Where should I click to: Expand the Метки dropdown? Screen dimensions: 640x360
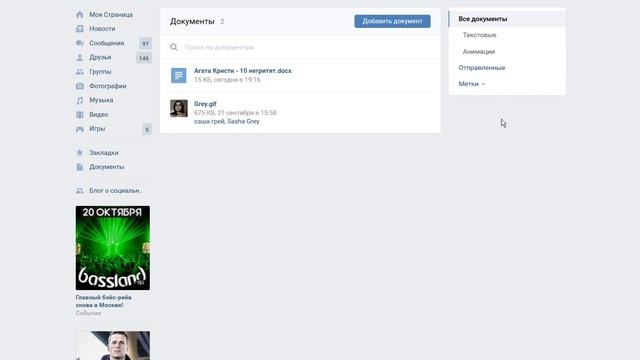471,84
